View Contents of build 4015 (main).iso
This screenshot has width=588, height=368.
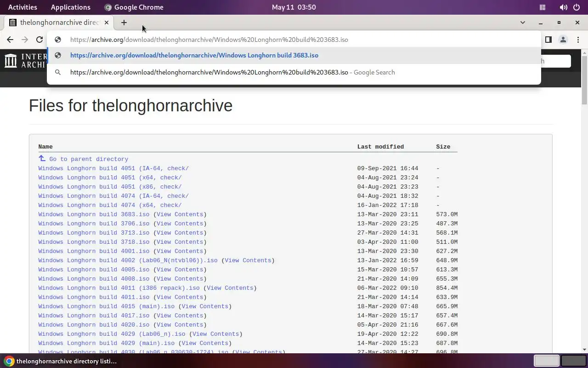click(205, 306)
